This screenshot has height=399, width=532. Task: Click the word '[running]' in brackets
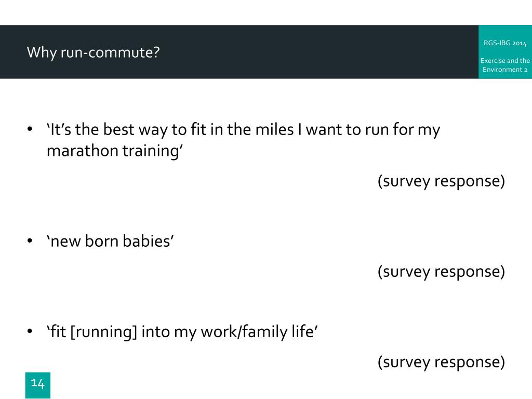104,332
